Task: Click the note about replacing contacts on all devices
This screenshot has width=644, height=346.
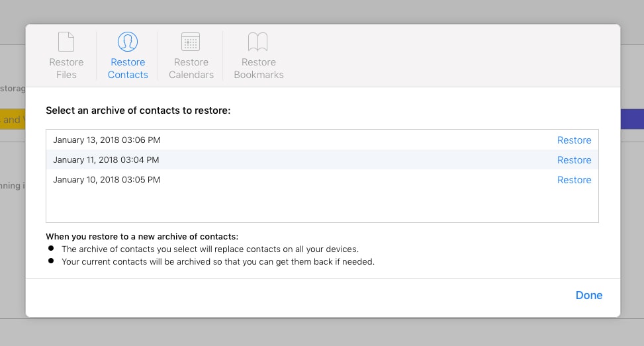Action: coord(210,249)
